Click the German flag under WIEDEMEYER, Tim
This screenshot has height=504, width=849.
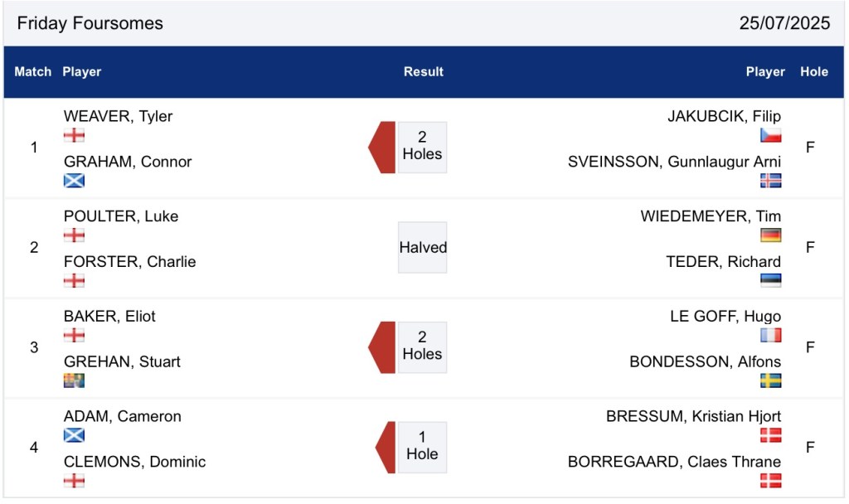click(x=770, y=235)
